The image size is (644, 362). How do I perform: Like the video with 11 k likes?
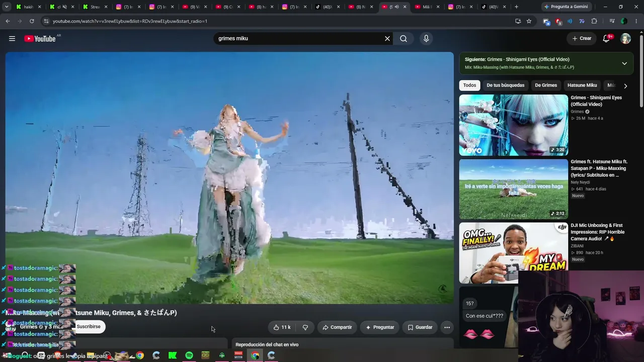pyautogui.click(x=282, y=327)
